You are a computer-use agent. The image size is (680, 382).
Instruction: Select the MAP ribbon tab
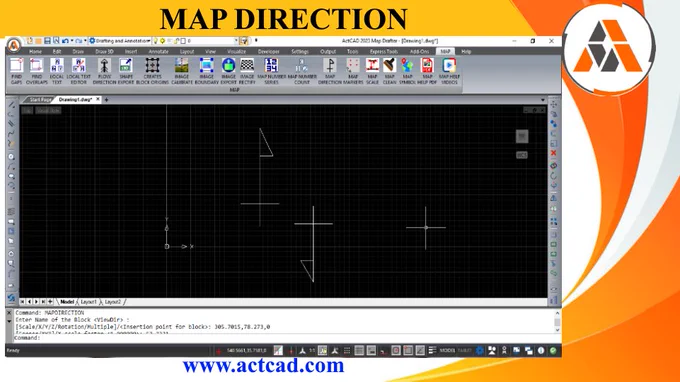coord(445,52)
